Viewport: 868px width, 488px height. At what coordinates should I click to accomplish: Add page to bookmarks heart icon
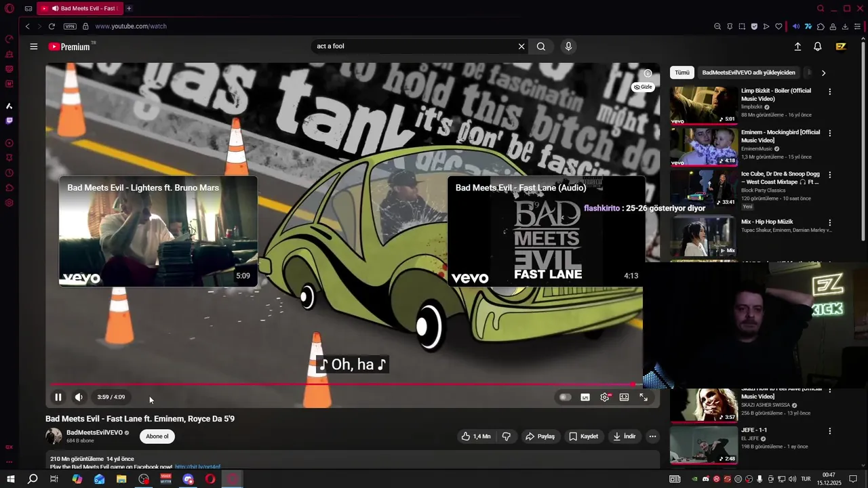(x=778, y=26)
